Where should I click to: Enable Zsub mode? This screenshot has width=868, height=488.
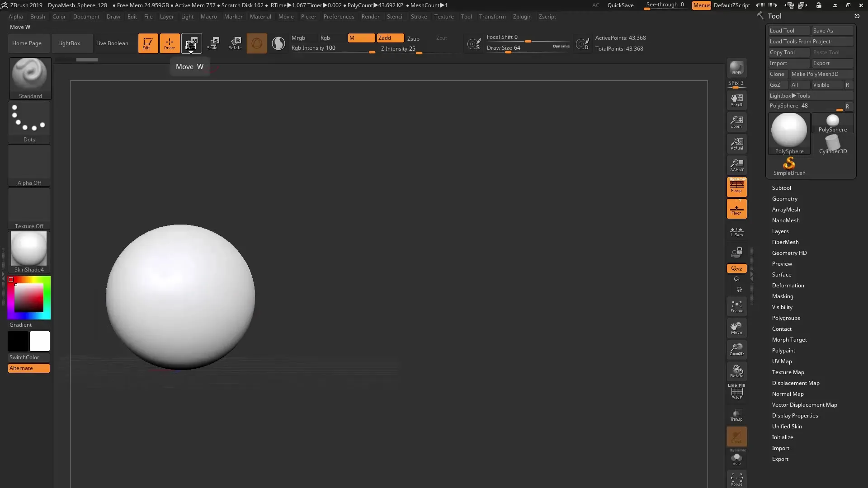414,38
